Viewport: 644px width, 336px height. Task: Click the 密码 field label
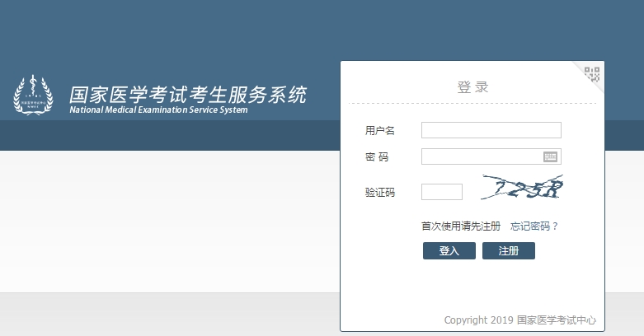pyautogui.click(x=377, y=156)
